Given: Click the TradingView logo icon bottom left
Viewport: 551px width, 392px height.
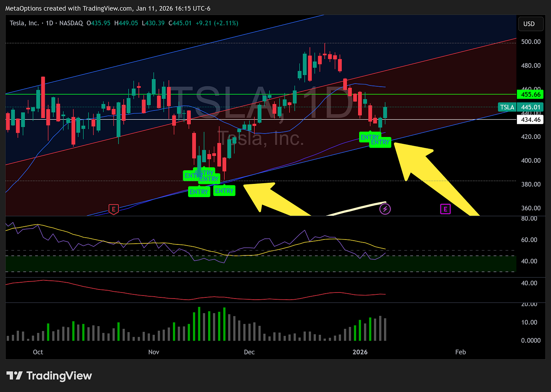Looking at the screenshot, I should [x=14, y=376].
